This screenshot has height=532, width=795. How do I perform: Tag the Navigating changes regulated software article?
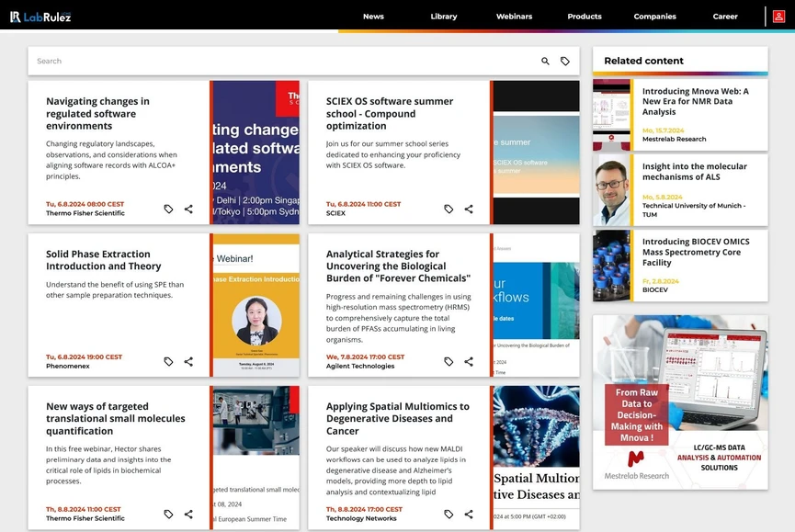pyautogui.click(x=168, y=209)
